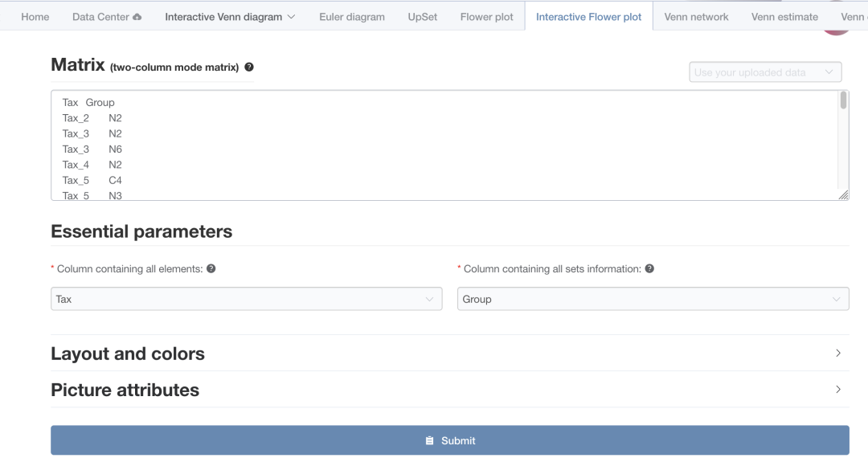Click inside the Matrix data text area

(449, 145)
